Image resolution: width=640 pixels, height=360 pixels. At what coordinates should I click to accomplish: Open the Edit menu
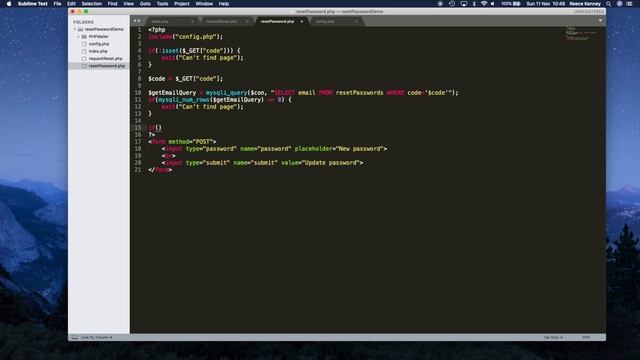(71, 4)
